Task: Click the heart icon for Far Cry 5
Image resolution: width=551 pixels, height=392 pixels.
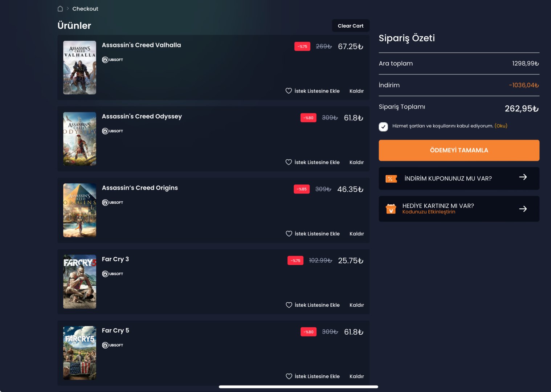Action: pos(289,376)
